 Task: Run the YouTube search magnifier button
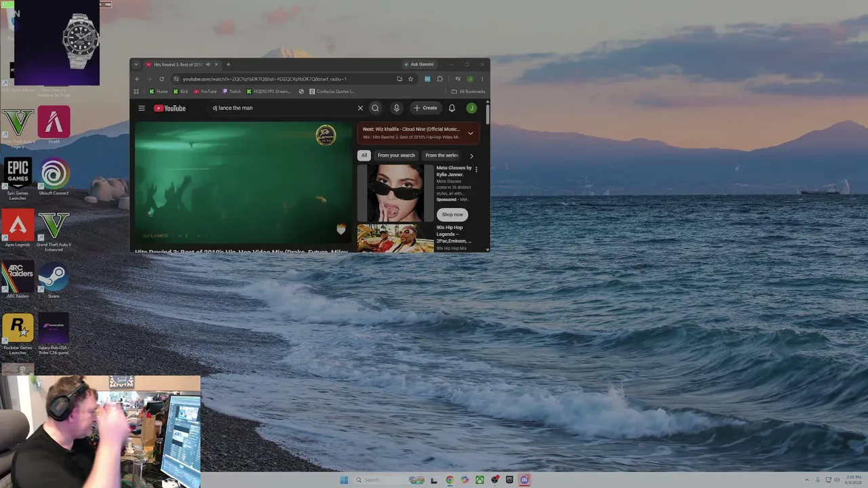click(x=375, y=108)
